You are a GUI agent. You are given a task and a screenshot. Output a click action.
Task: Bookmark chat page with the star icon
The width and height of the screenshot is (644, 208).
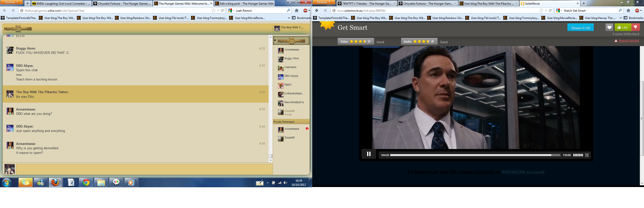213,10
